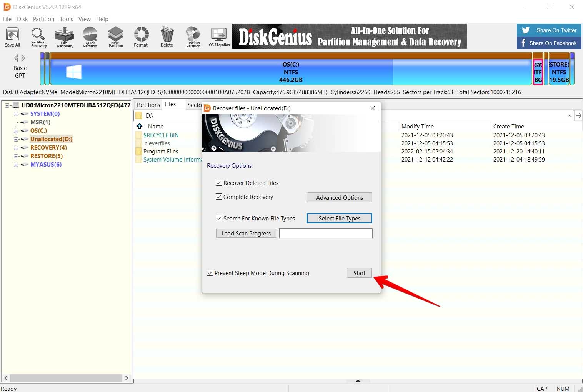Select the STORE NTFS 19.5GB partition block
The image size is (583, 392).
559,69
